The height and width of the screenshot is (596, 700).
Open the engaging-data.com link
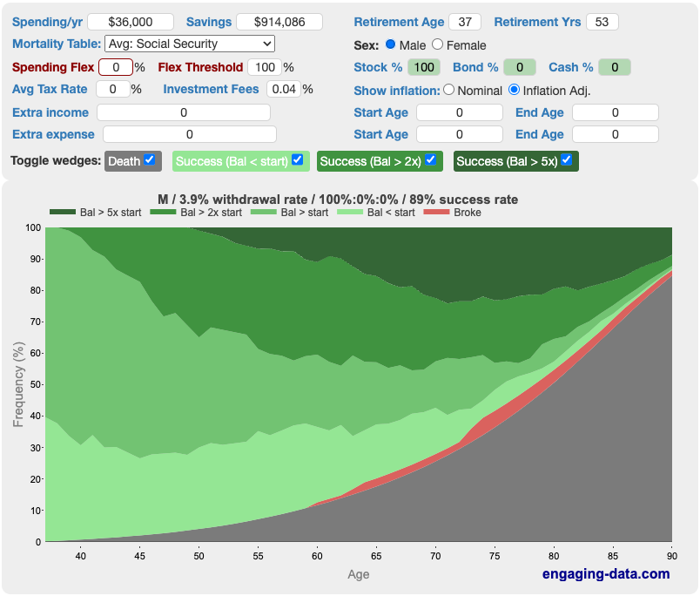coord(605,573)
